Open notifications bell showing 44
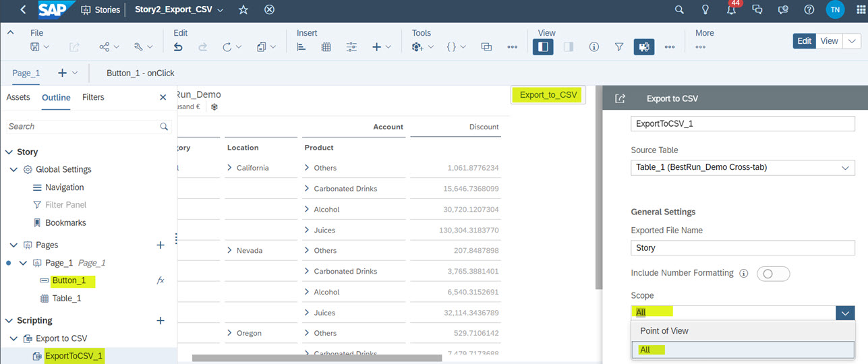The height and width of the screenshot is (364, 868). click(732, 9)
